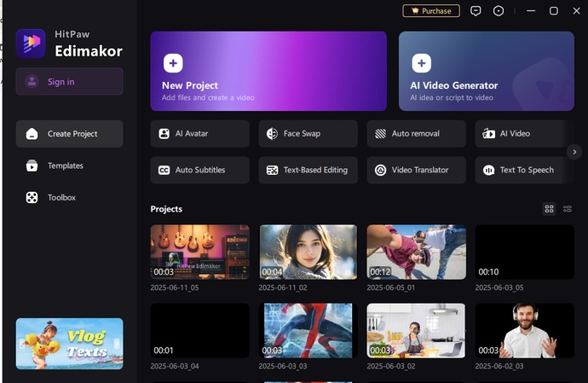Open the feedback message icon
The width and height of the screenshot is (588, 383).
(476, 11)
